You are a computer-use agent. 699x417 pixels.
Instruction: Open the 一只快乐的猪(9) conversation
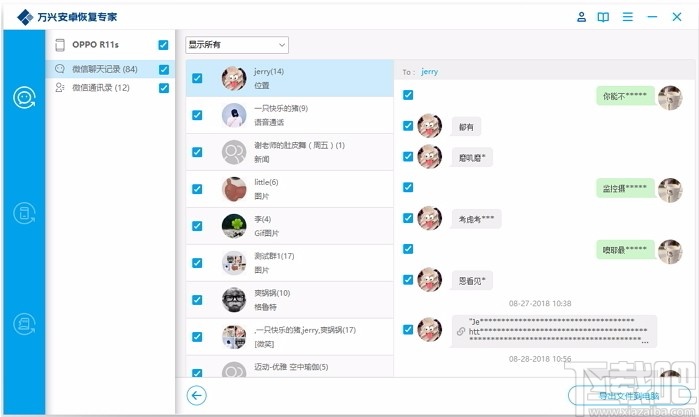point(290,115)
